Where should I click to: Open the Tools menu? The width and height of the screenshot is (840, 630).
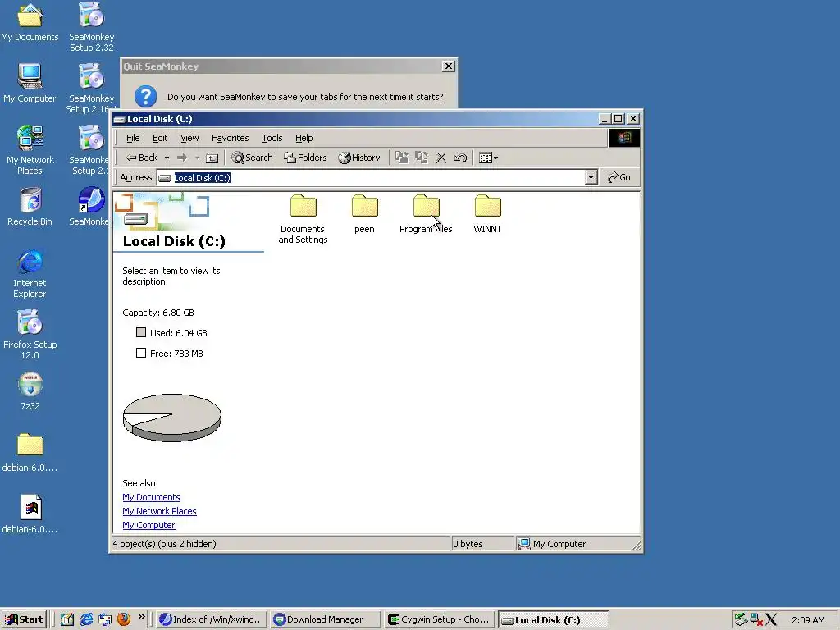272,138
